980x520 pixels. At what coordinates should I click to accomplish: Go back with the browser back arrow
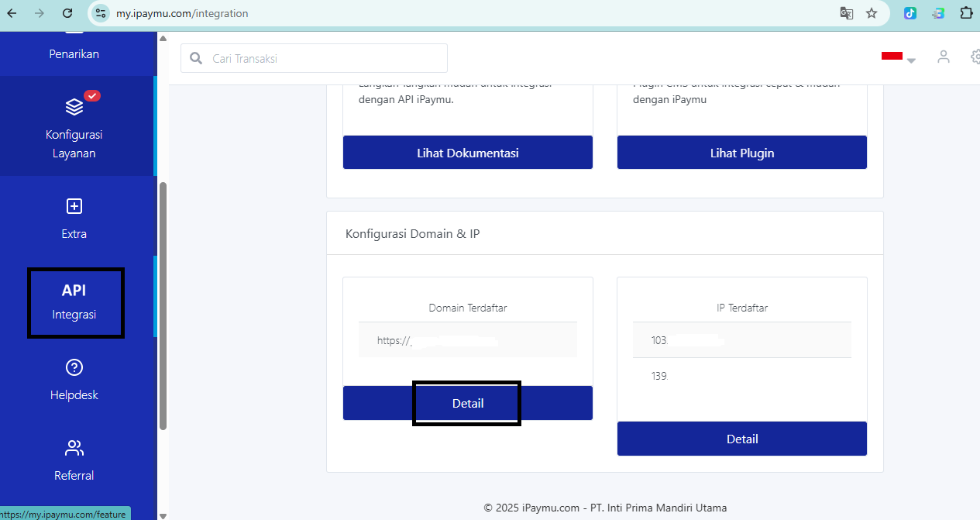[x=12, y=13]
